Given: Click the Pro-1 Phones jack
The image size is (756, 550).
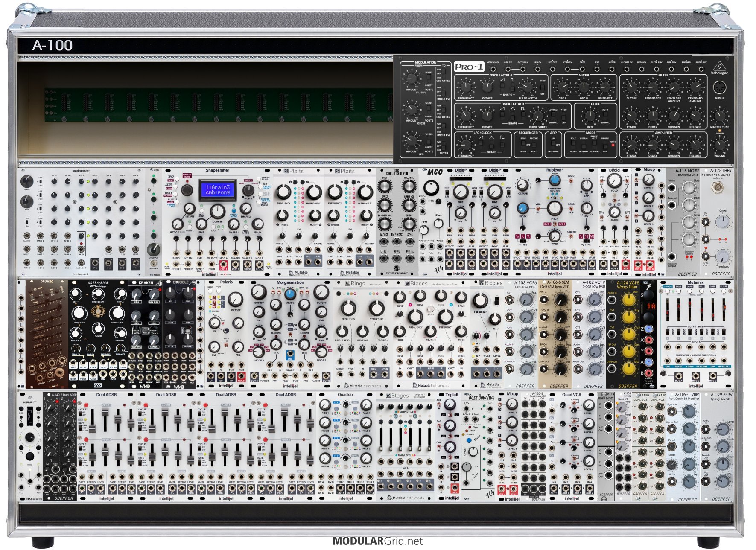Looking at the screenshot, I should pyautogui.click(x=686, y=69).
